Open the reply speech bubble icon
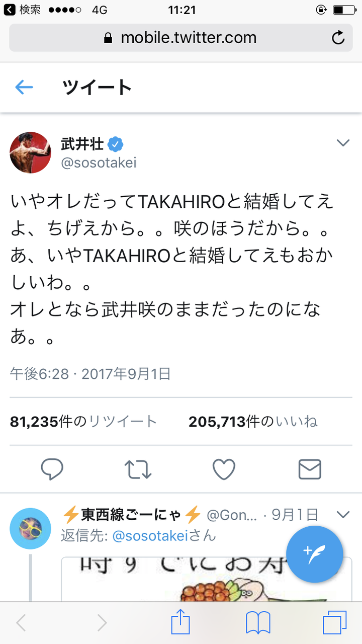The width and height of the screenshot is (362, 644). (x=52, y=469)
